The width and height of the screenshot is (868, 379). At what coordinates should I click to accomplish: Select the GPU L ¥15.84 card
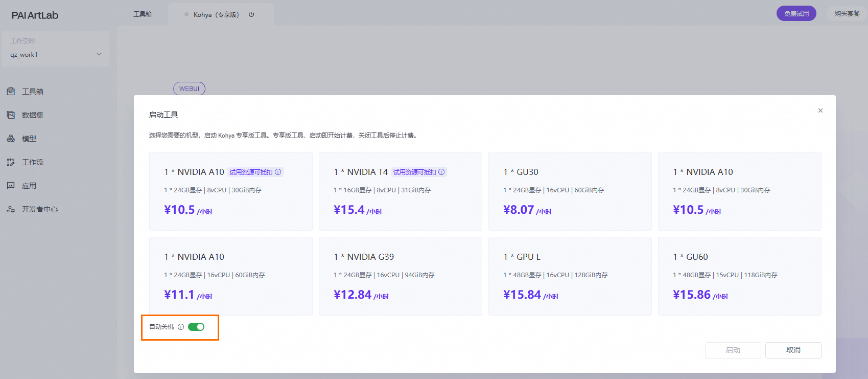pos(570,276)
